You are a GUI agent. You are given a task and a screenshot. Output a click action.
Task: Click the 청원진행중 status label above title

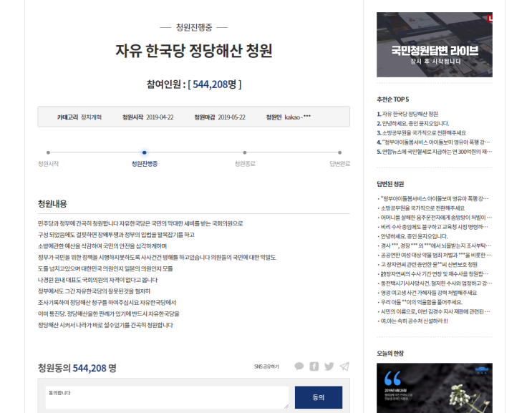coord(194,27)
